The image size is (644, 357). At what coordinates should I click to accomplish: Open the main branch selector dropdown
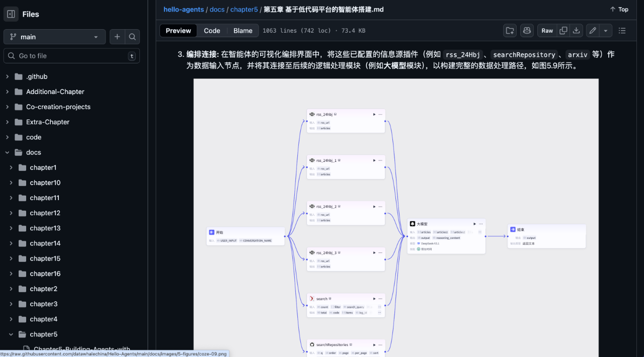(x=54, y=36)
